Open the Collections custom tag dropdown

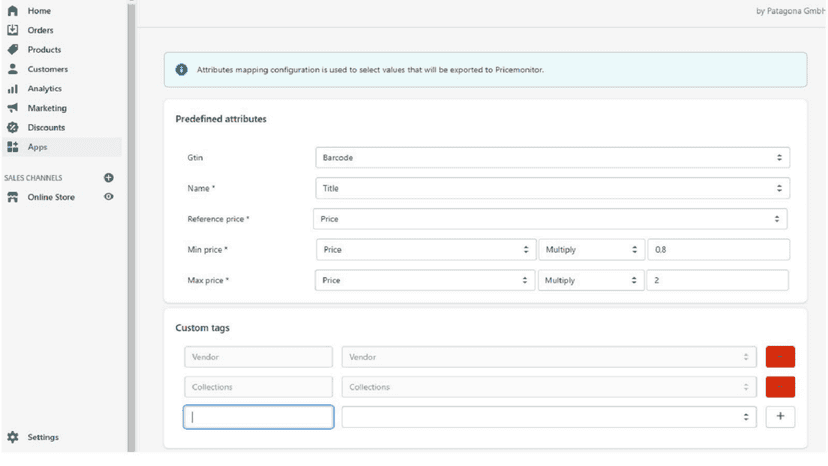pyautogui.click(x=549, y=387)
